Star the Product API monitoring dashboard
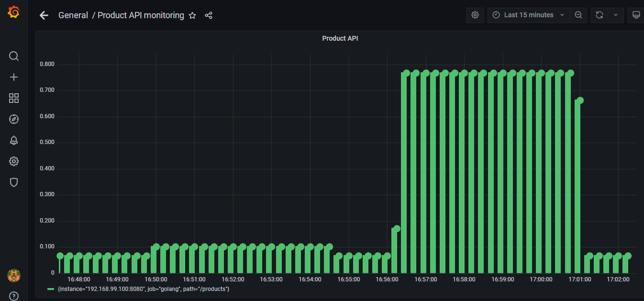This screenshot has width=644, height=301. (192, 15)
